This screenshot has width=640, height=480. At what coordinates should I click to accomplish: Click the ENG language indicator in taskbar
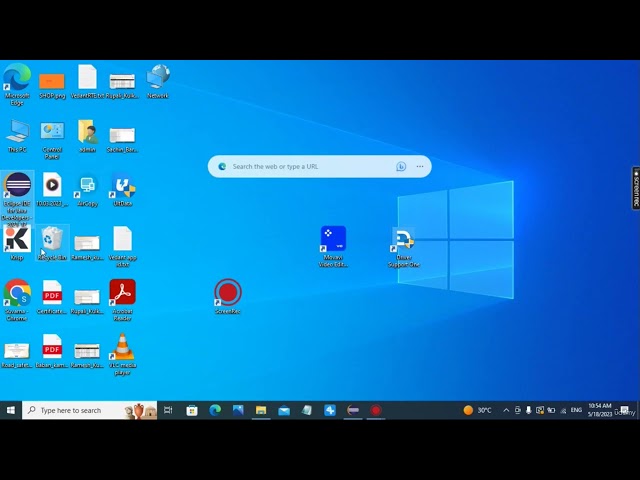pyautogui.click(x=576, y=410)
